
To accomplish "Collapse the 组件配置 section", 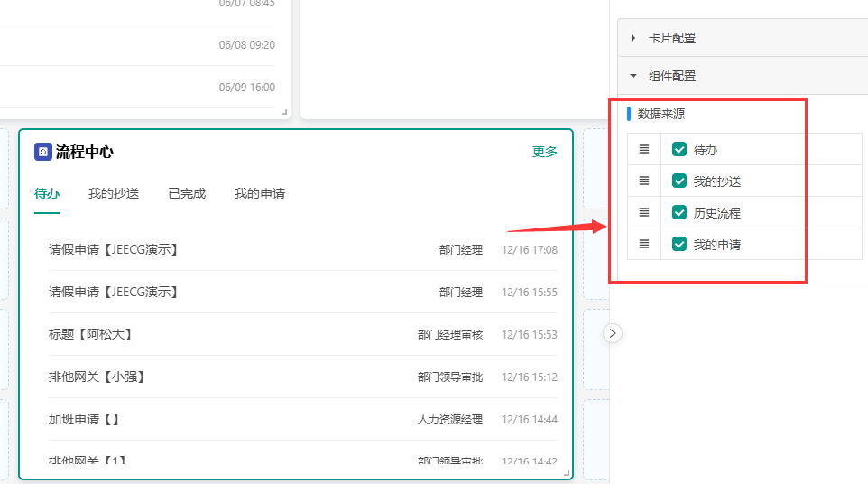I will click(743, 76).
